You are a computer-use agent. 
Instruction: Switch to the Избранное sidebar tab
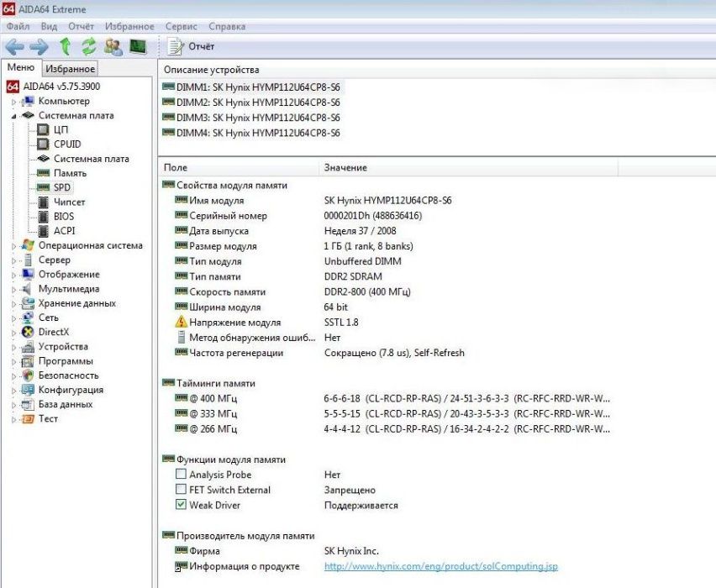coord(71,69)
